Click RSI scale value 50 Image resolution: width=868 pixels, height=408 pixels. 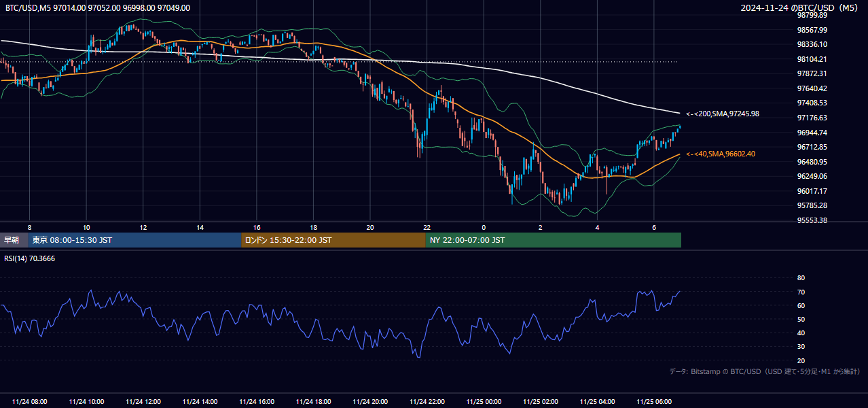pyautogui.click(x=801, y=319)
